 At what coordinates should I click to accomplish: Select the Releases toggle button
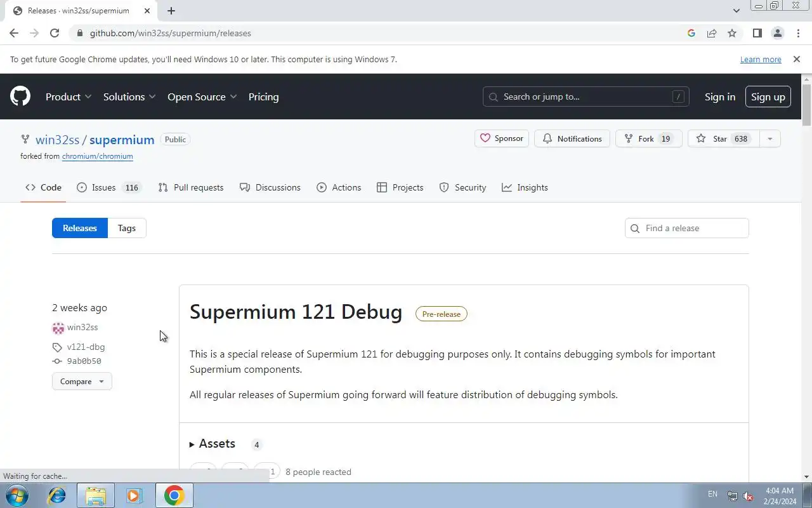80,228
